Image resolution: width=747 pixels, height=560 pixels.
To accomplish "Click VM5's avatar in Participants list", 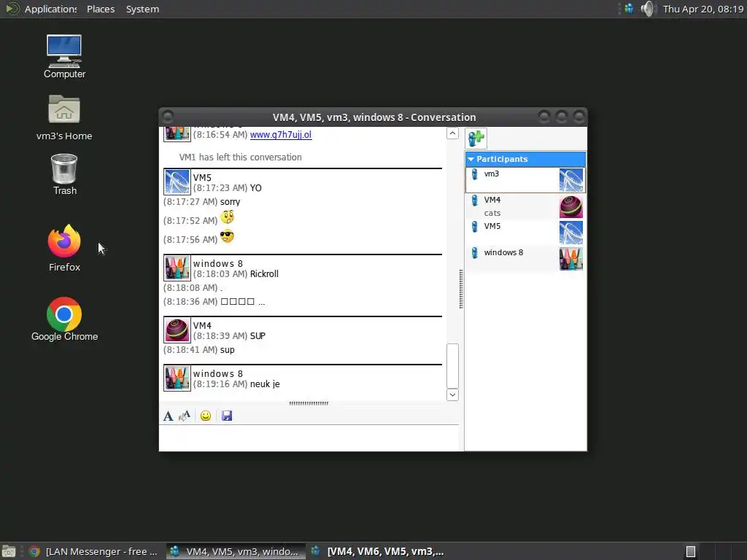I will pyautogui.click(x=570, y=233).
